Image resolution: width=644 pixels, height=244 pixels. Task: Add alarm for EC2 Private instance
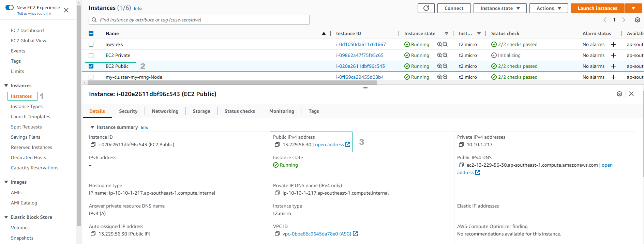pos(613,55)
